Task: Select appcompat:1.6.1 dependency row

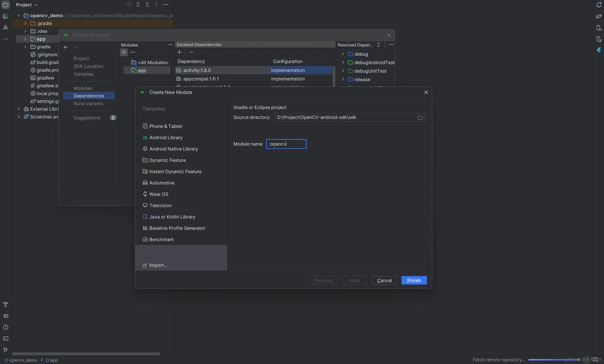Action: coord(253,79)
